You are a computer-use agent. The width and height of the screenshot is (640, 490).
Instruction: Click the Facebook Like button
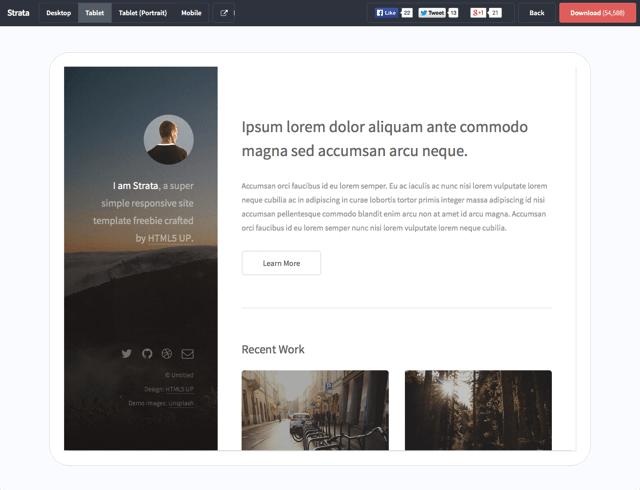[386, 13]
